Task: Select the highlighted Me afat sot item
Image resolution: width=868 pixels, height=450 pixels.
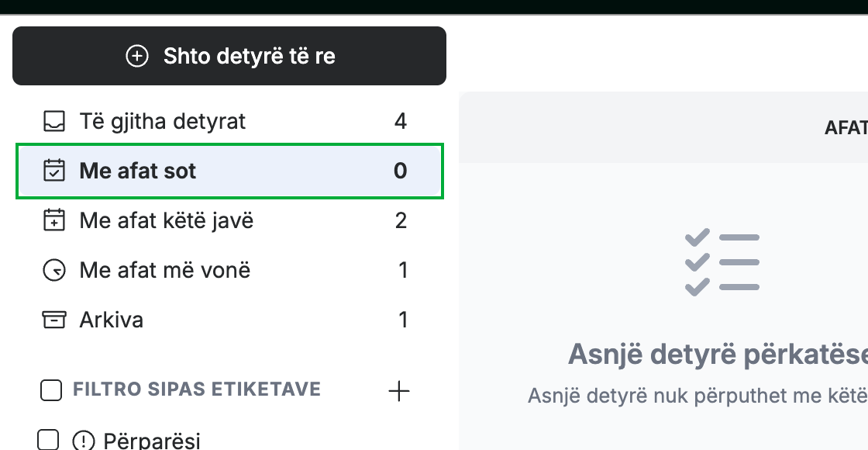Action: [x=229, y=171]
